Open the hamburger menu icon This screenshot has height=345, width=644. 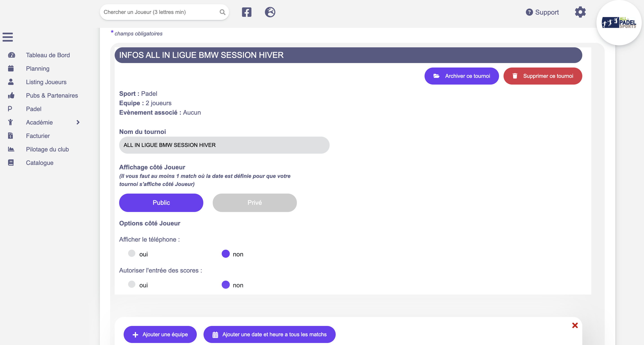(x=8, y=37)
